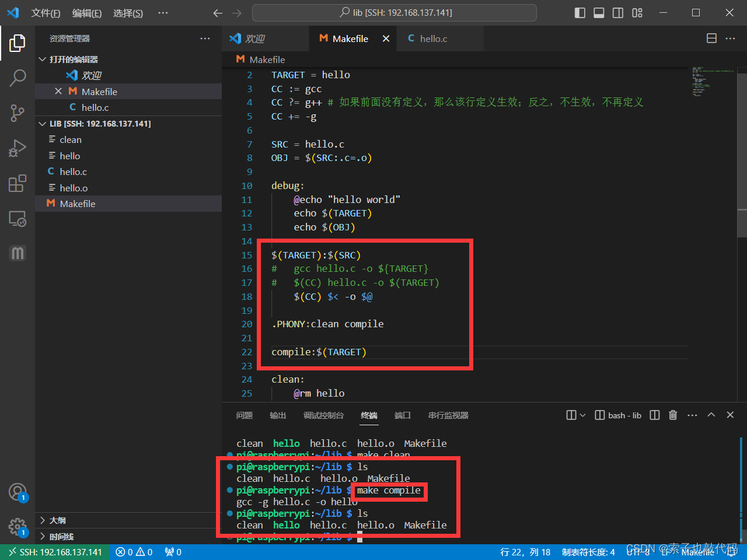The height and width of the screenshot is (560, 747).
Task: Open the clean file in the explorer
Action: pos(128,139)
